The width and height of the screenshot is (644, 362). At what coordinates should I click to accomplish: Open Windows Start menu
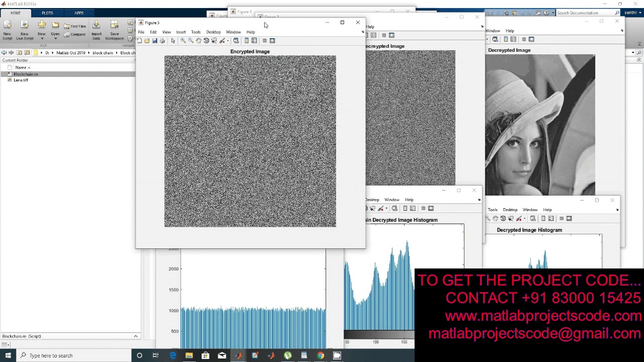click(8, 355)
